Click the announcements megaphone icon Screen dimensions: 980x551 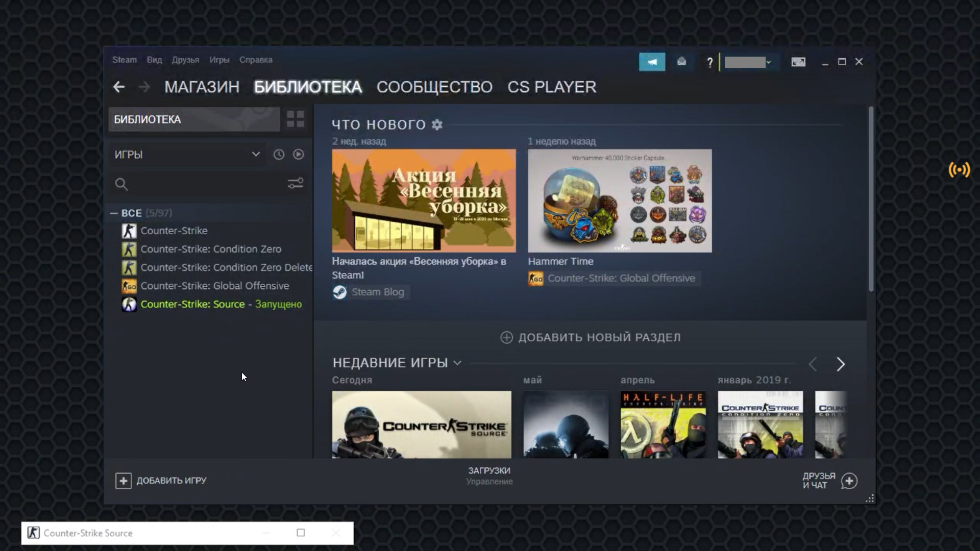point(652,62)
